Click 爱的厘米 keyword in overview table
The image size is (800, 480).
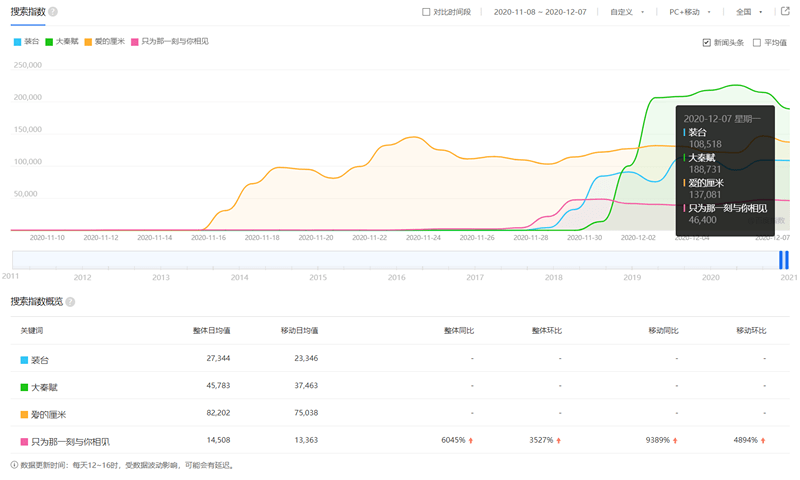point(48,415)
